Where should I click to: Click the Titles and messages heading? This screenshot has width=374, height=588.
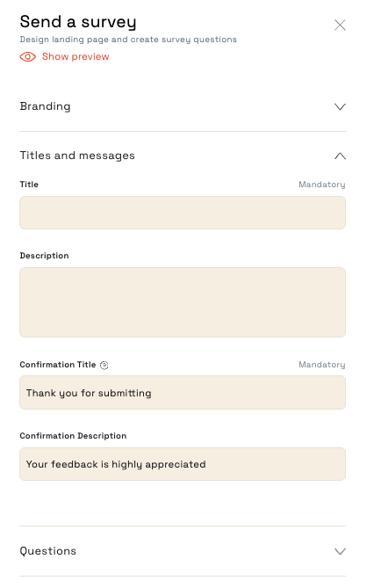click(x=77, y=156)
